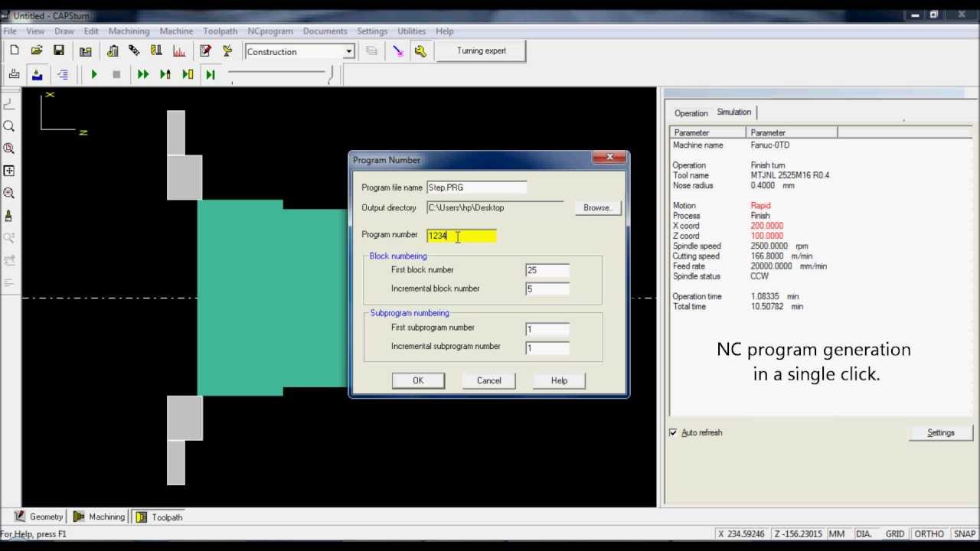The width and height of the screenshot is (980, 551).
Task: Click Cancel in Program Number dialog
Action: (x=488, y=380)
